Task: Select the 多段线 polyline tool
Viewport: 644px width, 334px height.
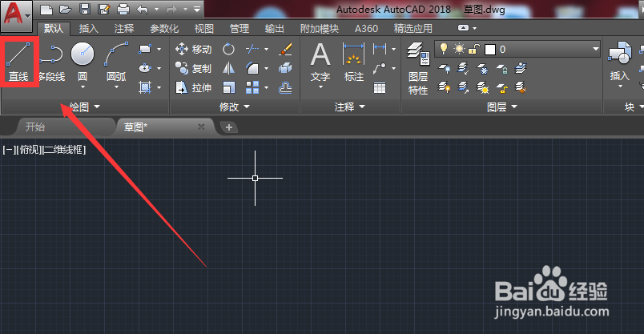Action: (x=52, y=61)
